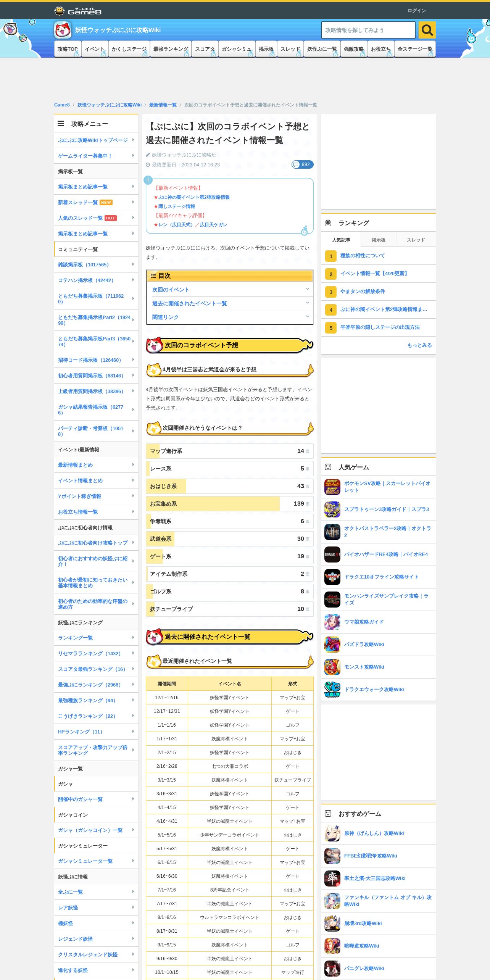This screenshot has width=490, height=980.
Task: Vote for レース系 poll option
Action: click(230, 469)
